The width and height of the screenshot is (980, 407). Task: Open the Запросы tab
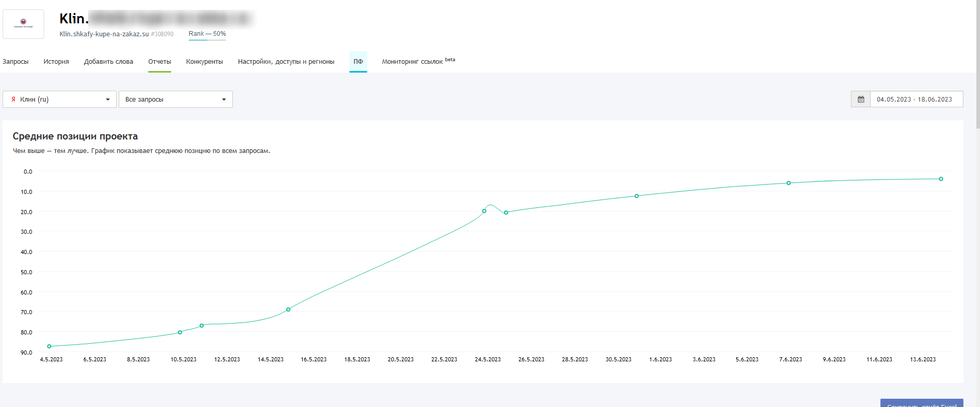[x=16, y=62]
